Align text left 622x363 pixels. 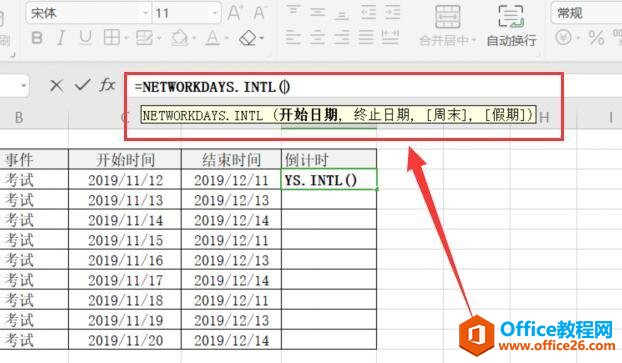click(293, 37)
